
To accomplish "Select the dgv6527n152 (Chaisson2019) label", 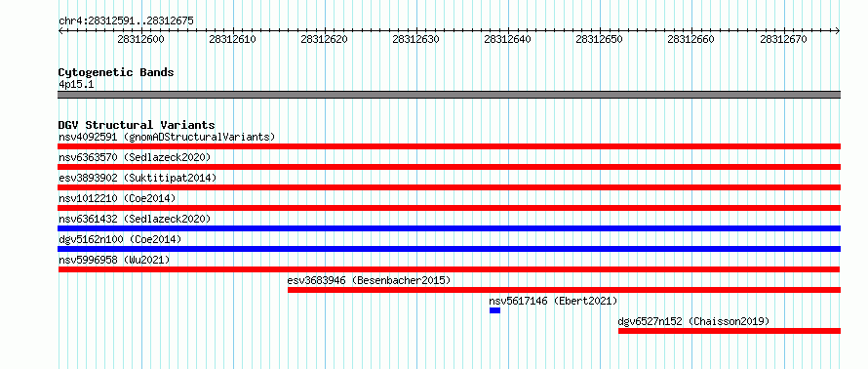I will (x=693, y=321).
